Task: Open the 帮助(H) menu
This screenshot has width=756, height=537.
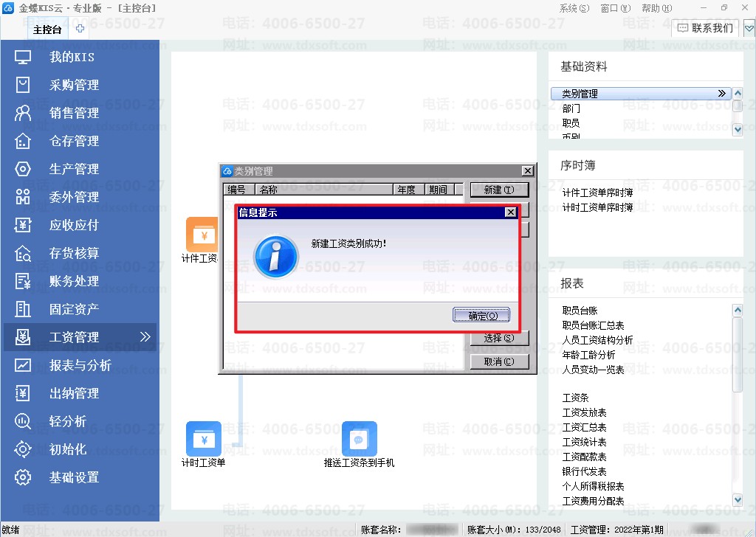Action: click(656, 8)
